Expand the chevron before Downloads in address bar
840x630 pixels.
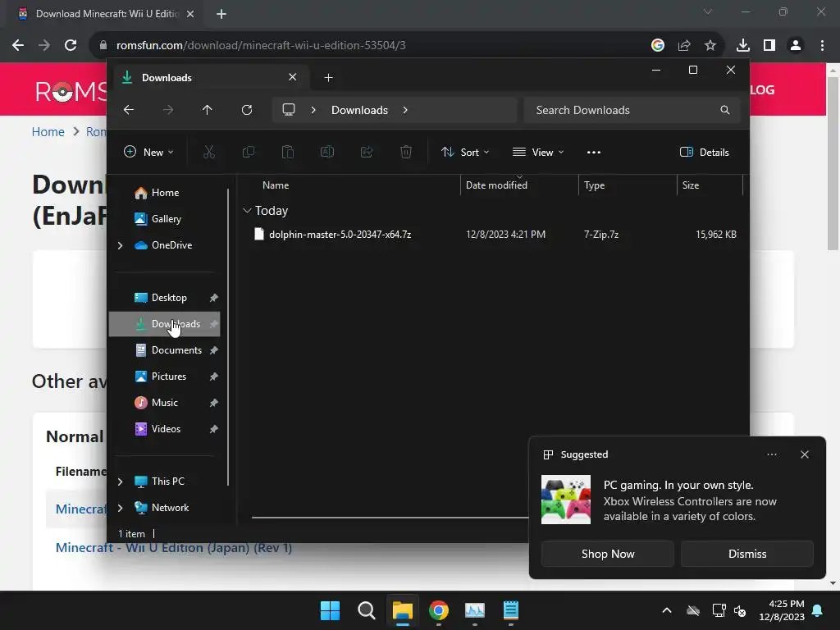313,110
